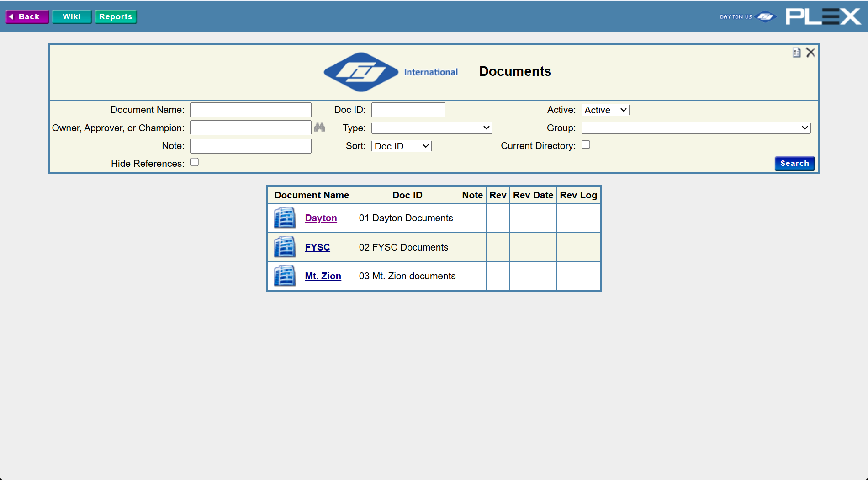Click the PLEX logo in the header
The height and width of the screenshot is (480, 868).
click(822, 16)
